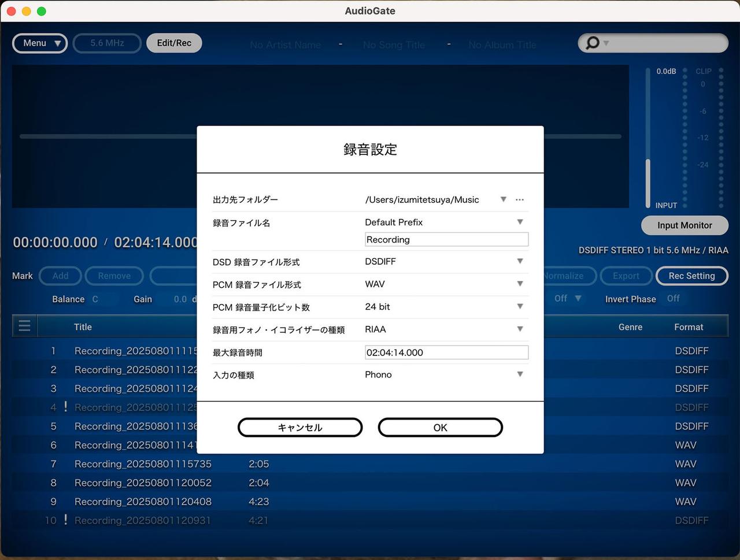Dismiss the dialog with キャンセル

(300, 427)
